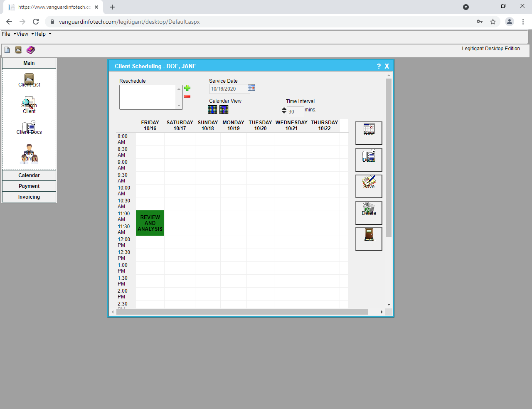Exit the Client Scheduling window
532x409 pixels.
pyautogui.click(x=368, y=239)
